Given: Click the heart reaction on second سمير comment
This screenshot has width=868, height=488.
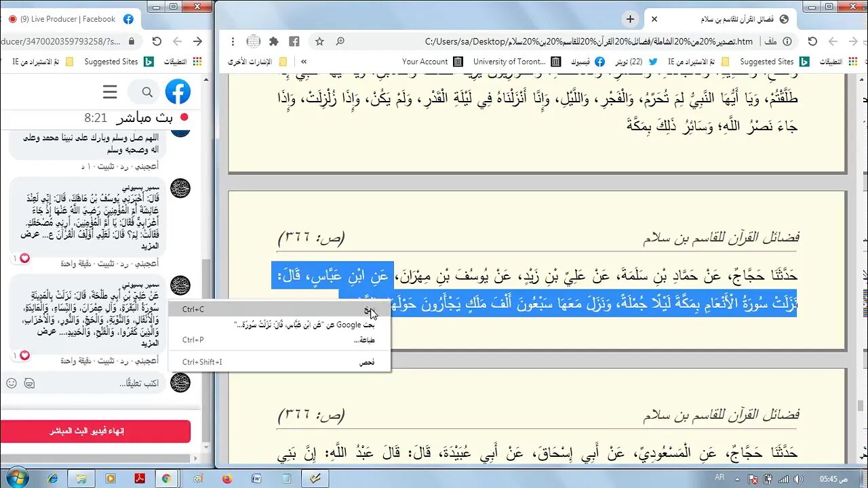Looking at the screenshot, I should [x=24, y=355].
